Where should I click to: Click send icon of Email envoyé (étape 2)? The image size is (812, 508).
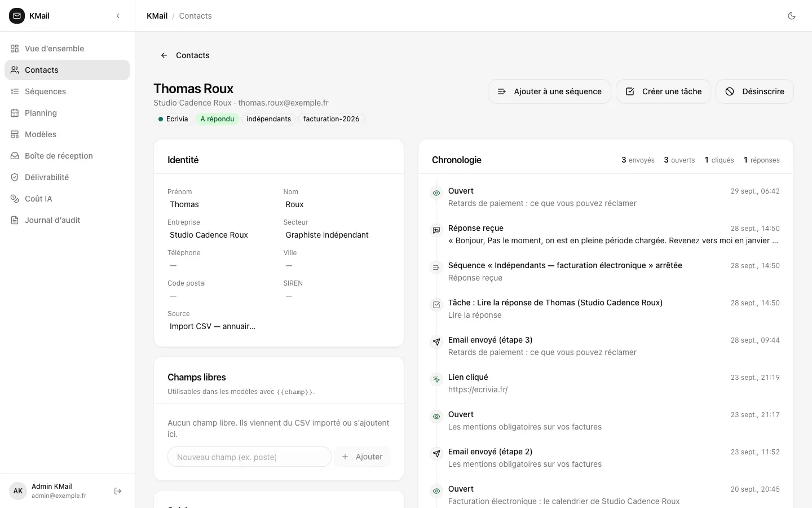coord(436,454)
